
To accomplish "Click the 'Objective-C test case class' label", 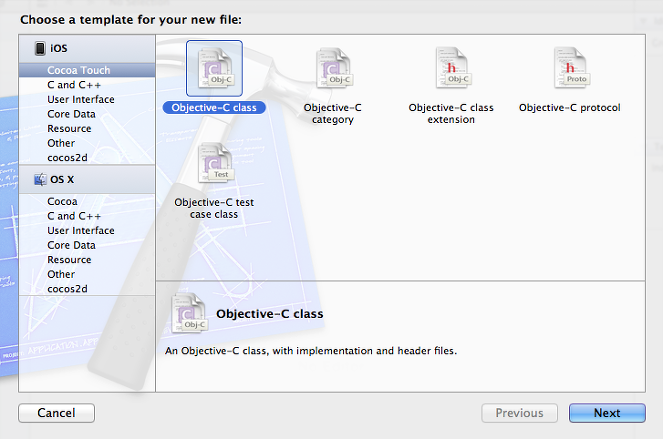I will pos(214,208).
